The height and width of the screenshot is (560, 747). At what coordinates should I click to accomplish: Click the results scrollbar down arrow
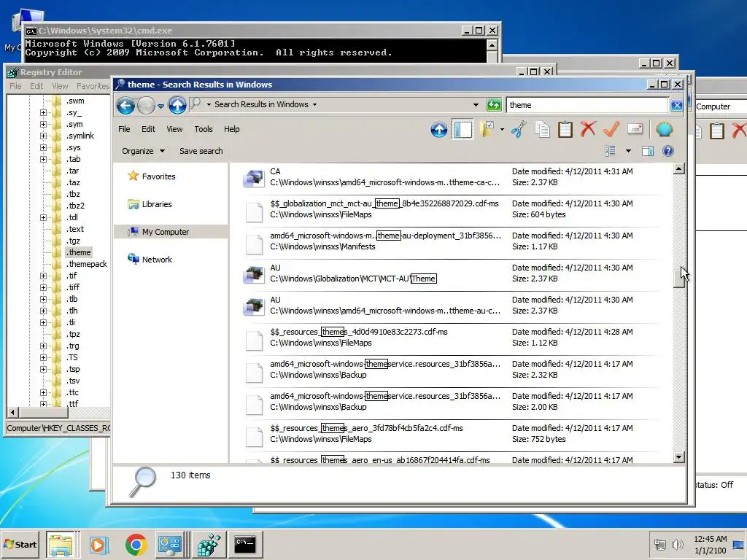tap(679, 457)
